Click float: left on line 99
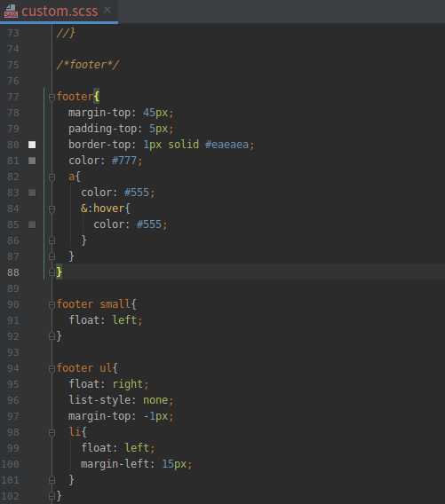This screenshot has width=445, height=504. point(118,448)
